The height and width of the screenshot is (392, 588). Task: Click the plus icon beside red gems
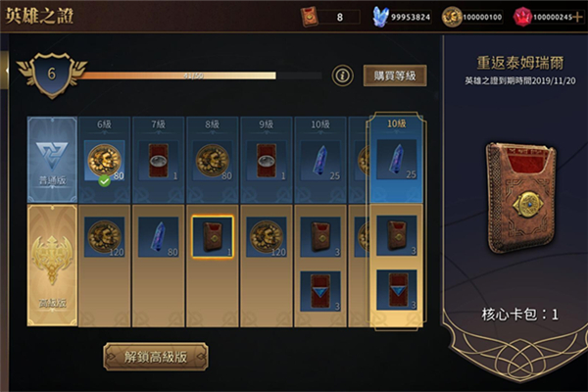coord(577,17)
